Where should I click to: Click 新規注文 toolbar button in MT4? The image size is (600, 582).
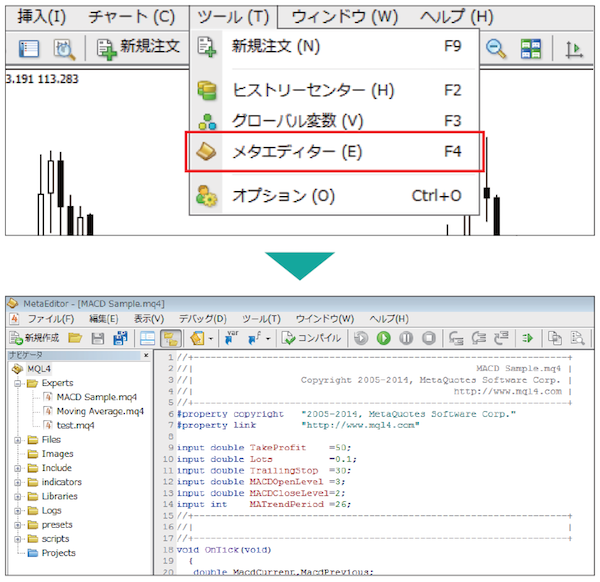click(138, 48)
